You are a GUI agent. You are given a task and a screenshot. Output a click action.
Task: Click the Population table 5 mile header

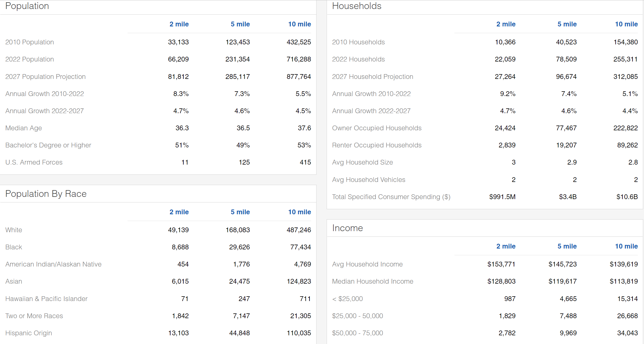click(240, 24)
